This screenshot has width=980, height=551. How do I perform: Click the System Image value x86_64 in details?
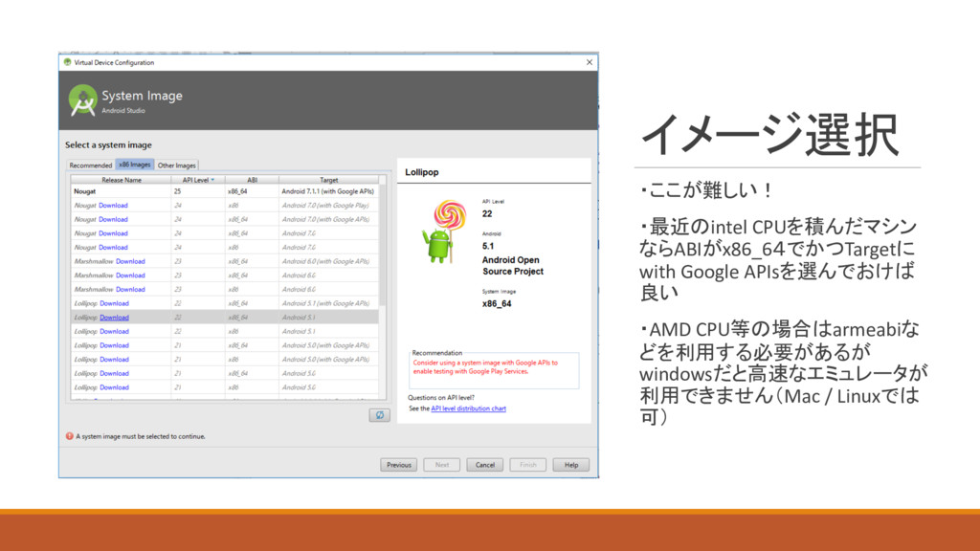click(x=497, y=303)
